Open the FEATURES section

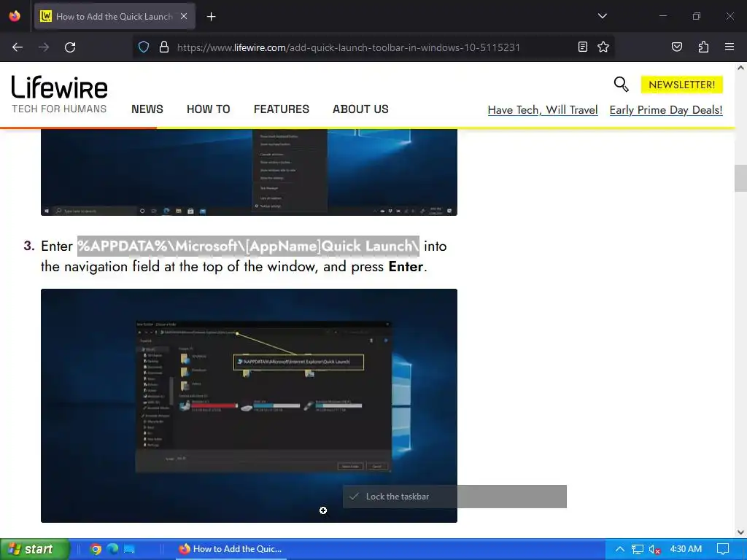(x=282, y=109)
